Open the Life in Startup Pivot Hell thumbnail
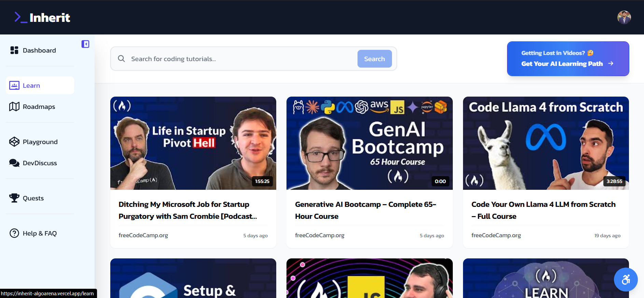644x298 pixels. [x=193, y=143]
